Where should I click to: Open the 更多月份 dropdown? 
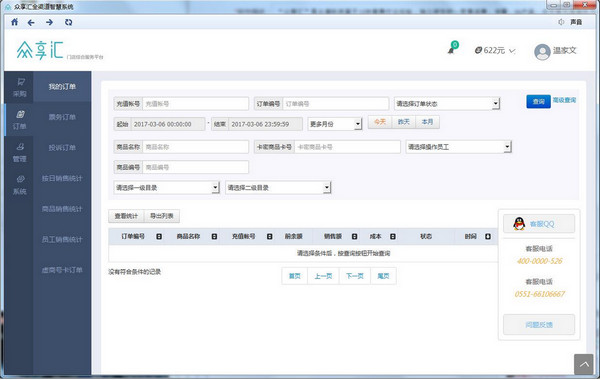click(x=335, y=124)
